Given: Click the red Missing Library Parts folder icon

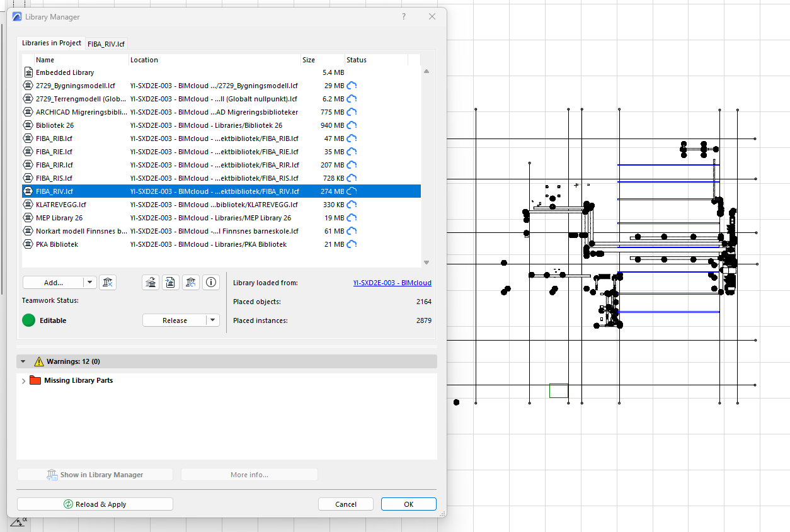Looking at the screenshot, I should (35, 380).
